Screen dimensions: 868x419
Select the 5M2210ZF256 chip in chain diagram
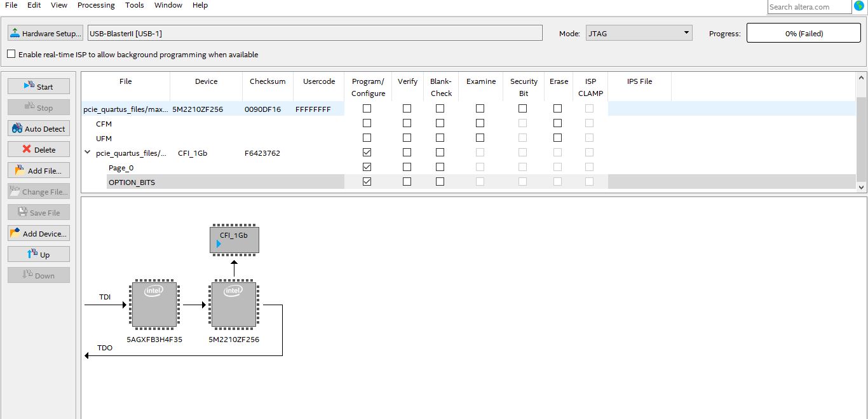[x=234, y=305]
